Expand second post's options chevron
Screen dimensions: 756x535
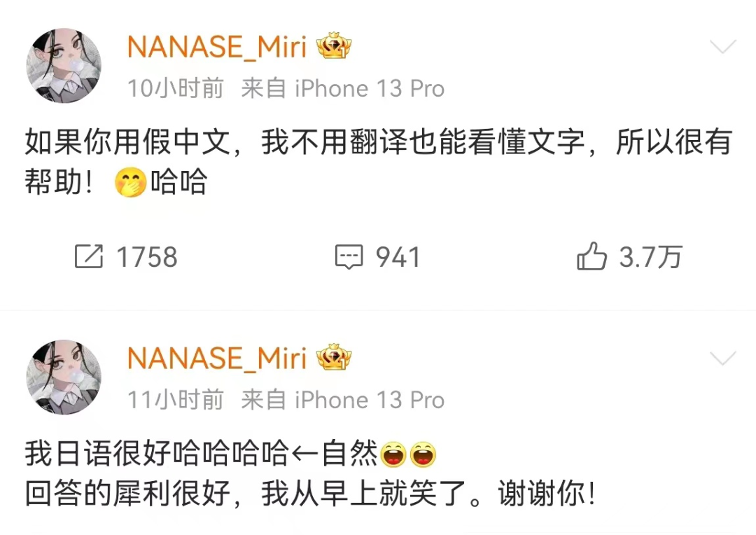pos(723,359)
